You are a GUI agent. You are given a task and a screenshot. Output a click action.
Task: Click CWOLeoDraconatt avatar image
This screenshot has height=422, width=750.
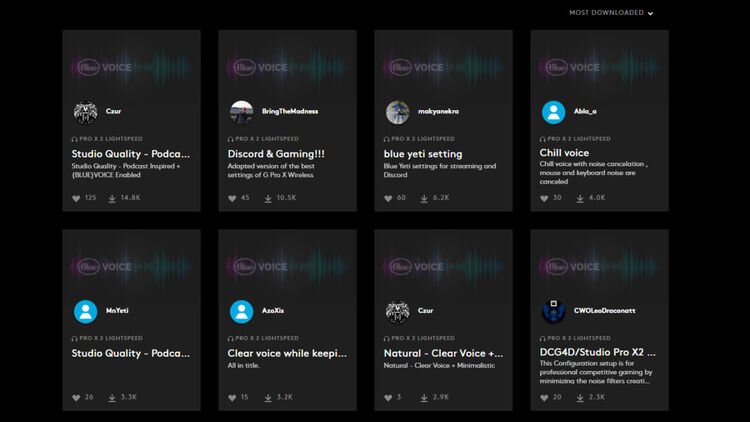tap(553, 311)
